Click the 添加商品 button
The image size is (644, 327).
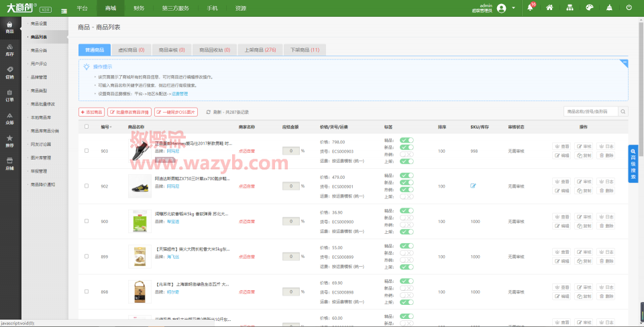coord(92,112)
